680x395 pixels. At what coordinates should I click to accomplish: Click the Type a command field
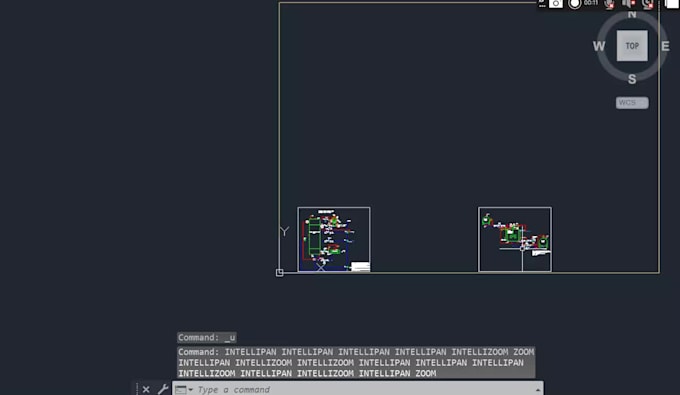coord(358,389)
